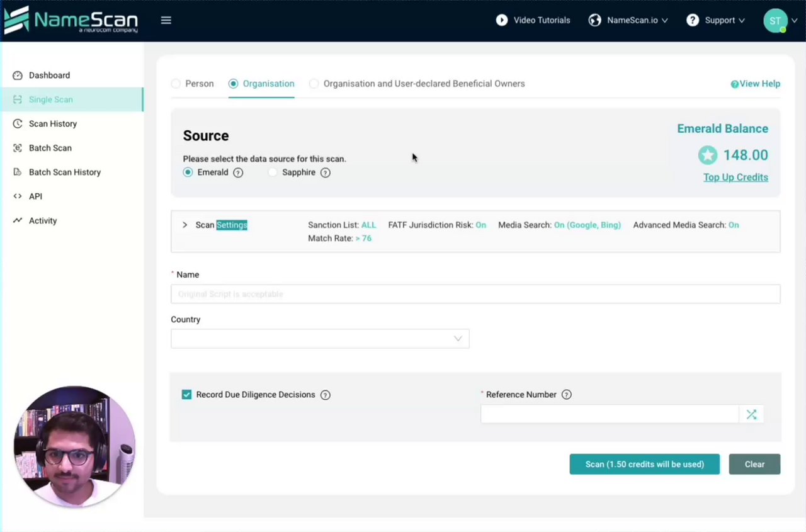Select the Person radio button
Screen dimensions: 806x532
pos(176,84)
